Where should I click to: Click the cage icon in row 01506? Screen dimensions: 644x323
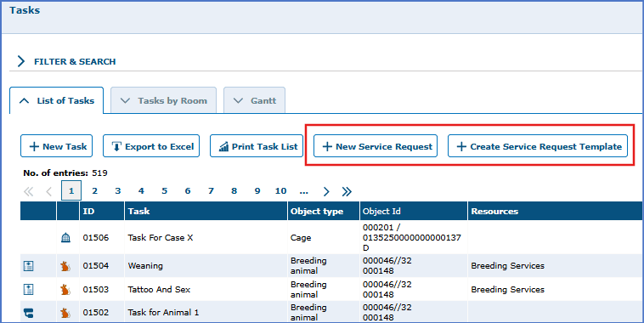(65, 237)
